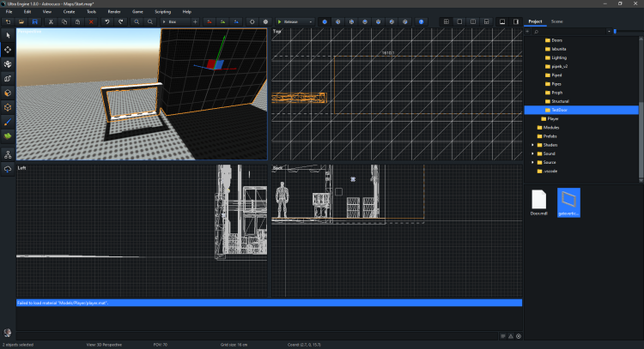Click the Save file icon in toolbar

pyautogui.click(x=35, y=21)
